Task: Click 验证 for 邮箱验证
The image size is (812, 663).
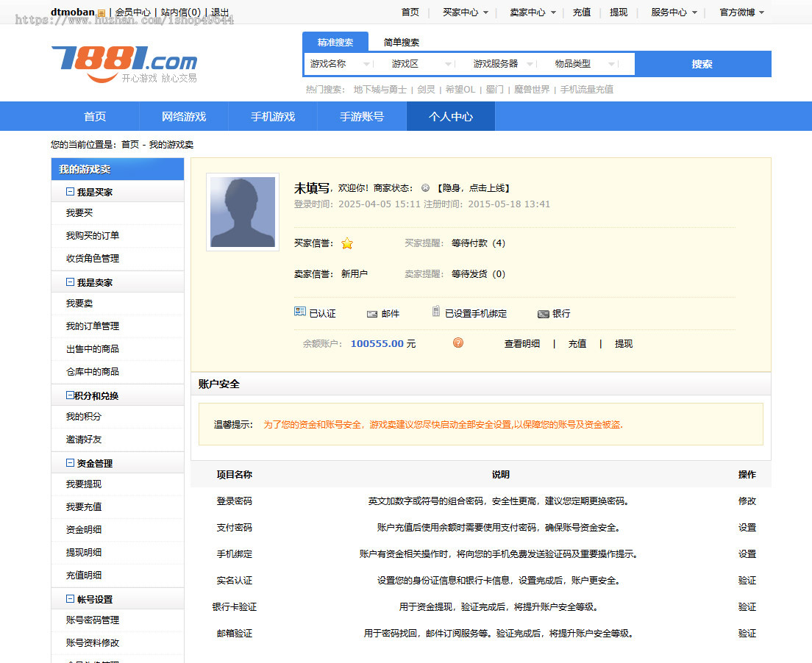Action: [747, 633]
